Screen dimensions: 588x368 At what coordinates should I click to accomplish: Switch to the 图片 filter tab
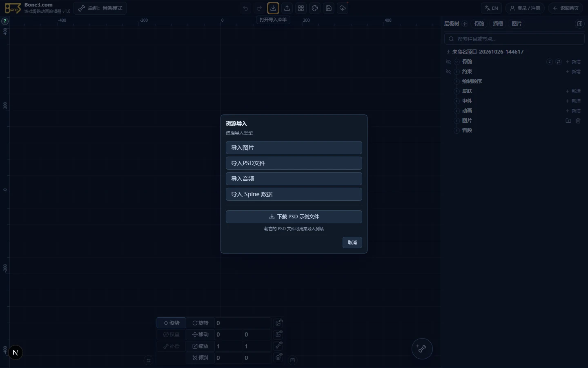[x=517, y=24]
